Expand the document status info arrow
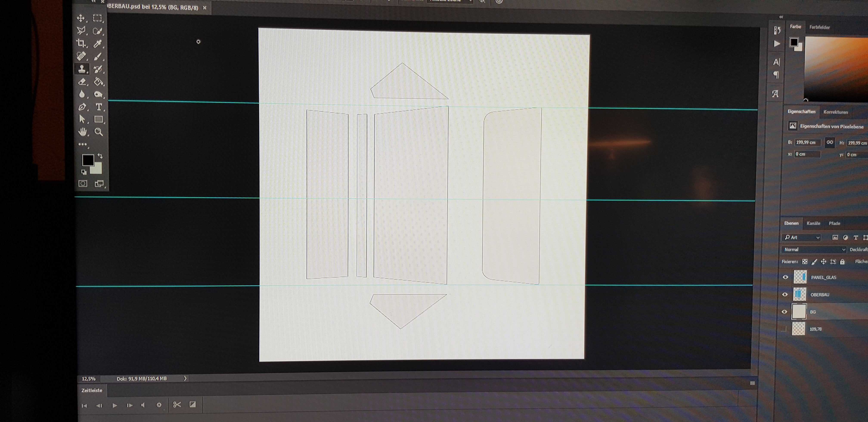 (185, 378)
